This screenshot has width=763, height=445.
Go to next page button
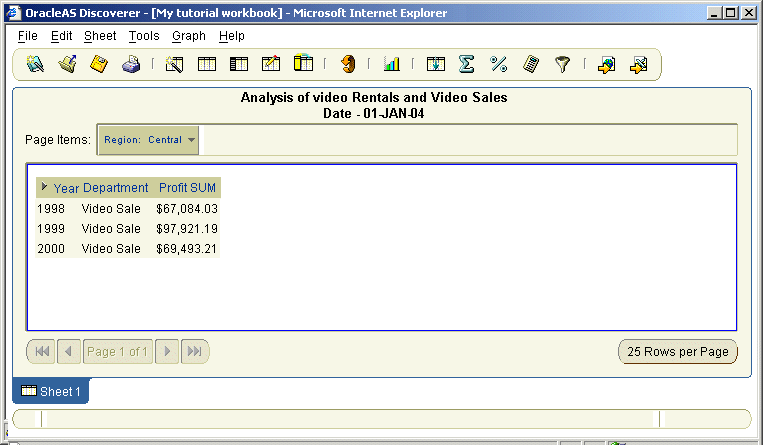tap(167, 352)
